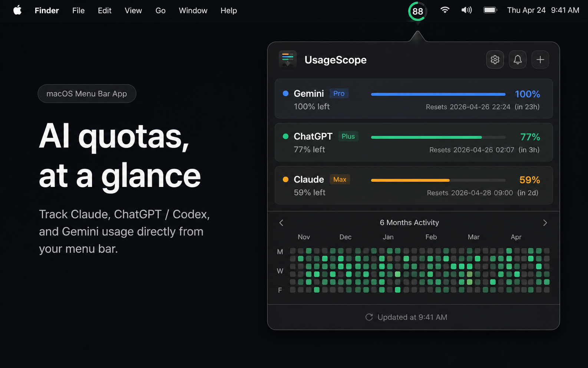Image resolution: width=588 pixels, height=368 pixels.
Task: Open the Window menu
Action: pyautogui.click(x=193, y=10)
